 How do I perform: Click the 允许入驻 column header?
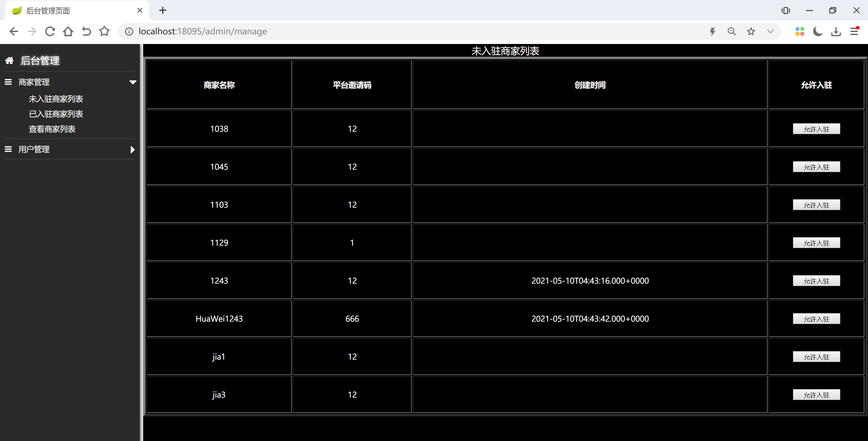click(816, 85)
